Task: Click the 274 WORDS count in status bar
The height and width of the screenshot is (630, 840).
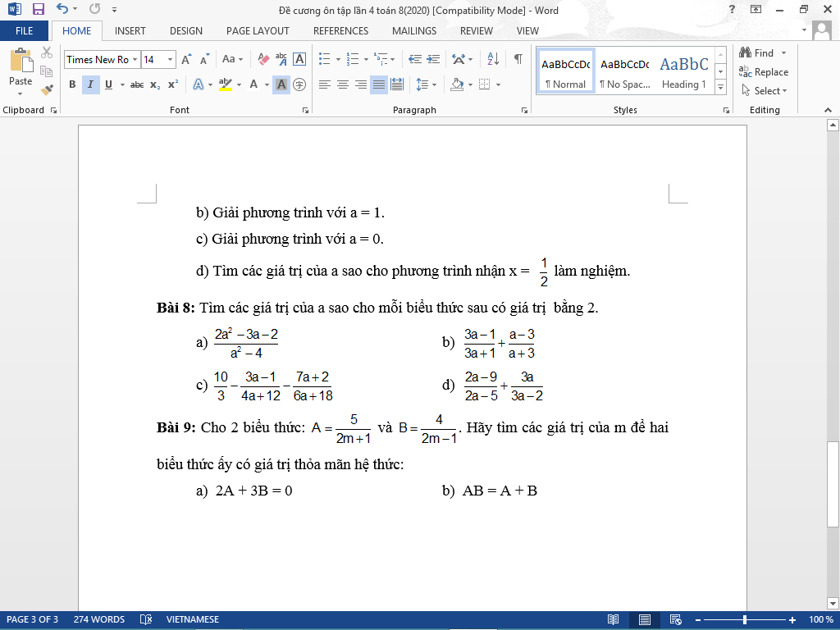Action: pos(99,620)
